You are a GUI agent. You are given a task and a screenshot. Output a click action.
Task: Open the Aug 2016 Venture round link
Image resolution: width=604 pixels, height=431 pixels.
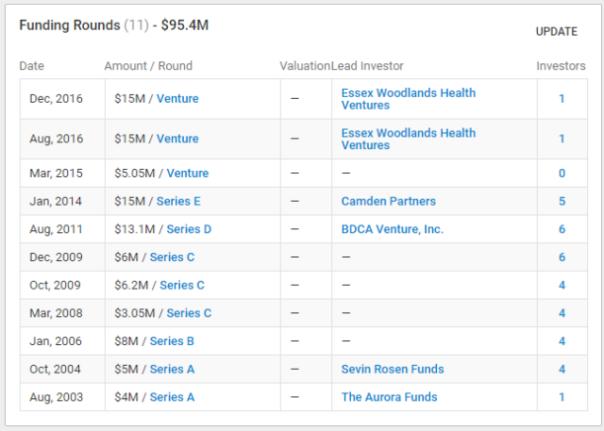(178, 139)
